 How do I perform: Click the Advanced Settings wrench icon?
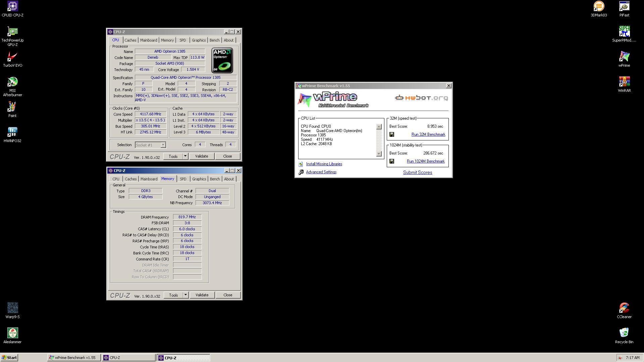click(x=301, y=172)
